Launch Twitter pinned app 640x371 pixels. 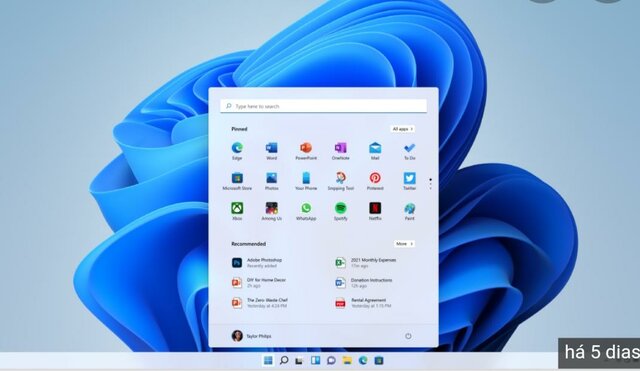coord(409,181)
